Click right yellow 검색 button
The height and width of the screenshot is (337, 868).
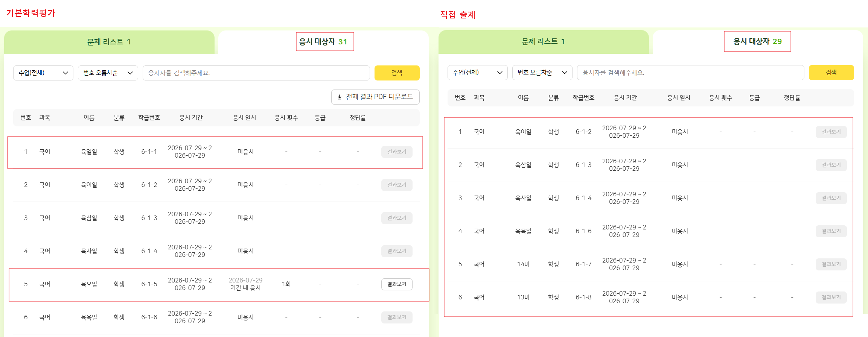[x=831, y=73]
